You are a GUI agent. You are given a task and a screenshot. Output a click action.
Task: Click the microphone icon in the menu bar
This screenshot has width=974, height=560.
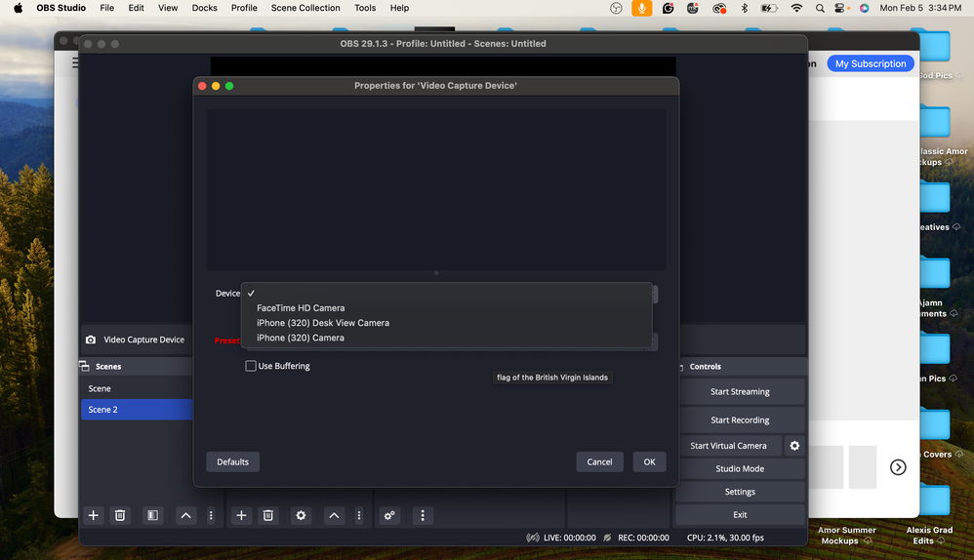click(x=641, y=8)
